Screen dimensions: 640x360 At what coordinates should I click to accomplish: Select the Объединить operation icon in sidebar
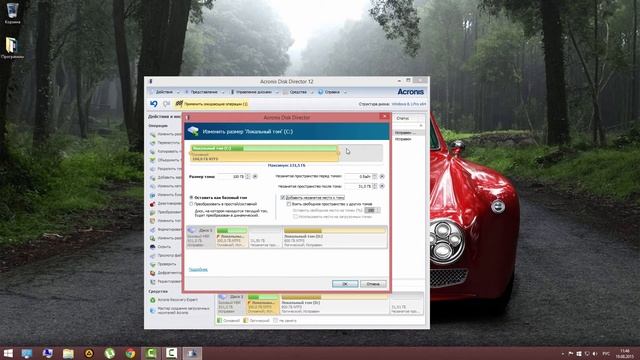coord(153,160)
